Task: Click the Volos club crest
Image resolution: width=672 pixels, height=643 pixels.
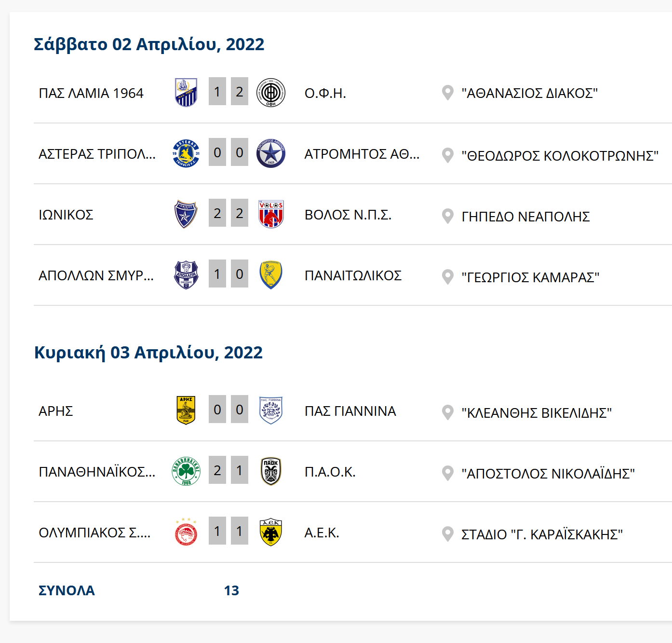Action: (x=271, y=214)
